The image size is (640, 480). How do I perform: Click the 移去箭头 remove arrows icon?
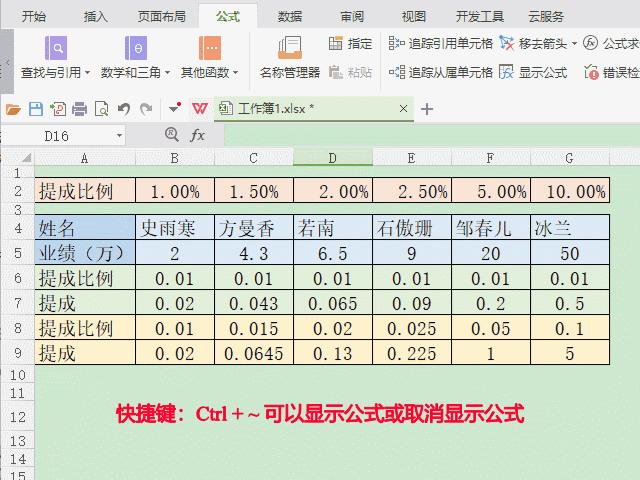[507, 43]
